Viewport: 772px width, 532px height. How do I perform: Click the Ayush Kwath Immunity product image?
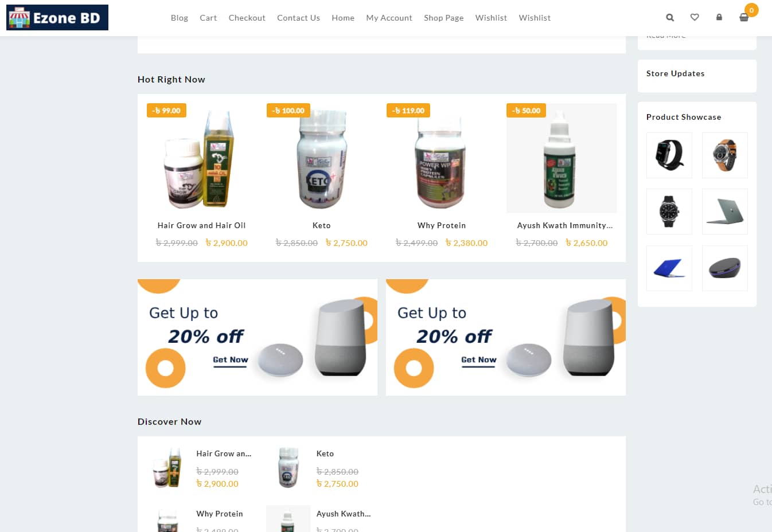tap(562, 158)
